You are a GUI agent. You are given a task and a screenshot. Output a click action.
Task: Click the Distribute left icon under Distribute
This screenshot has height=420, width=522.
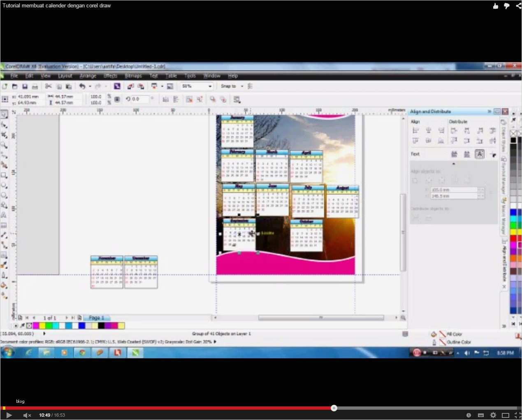[454, 130]
